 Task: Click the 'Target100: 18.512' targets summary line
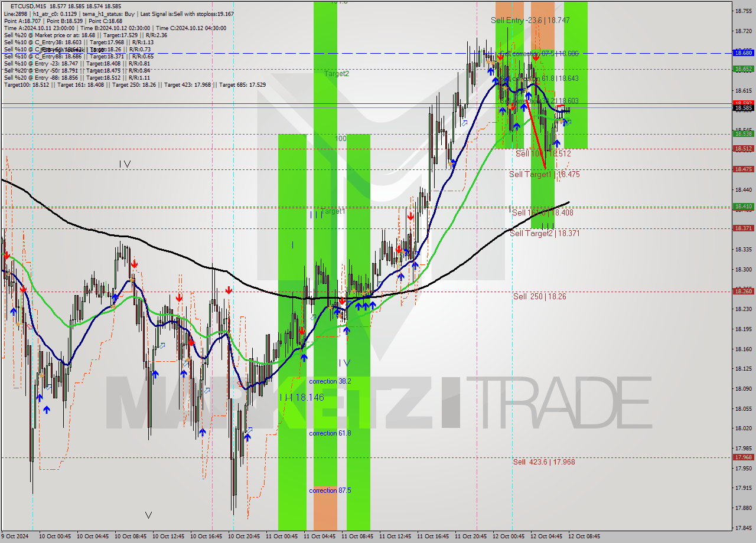click(x=135, y=85)
